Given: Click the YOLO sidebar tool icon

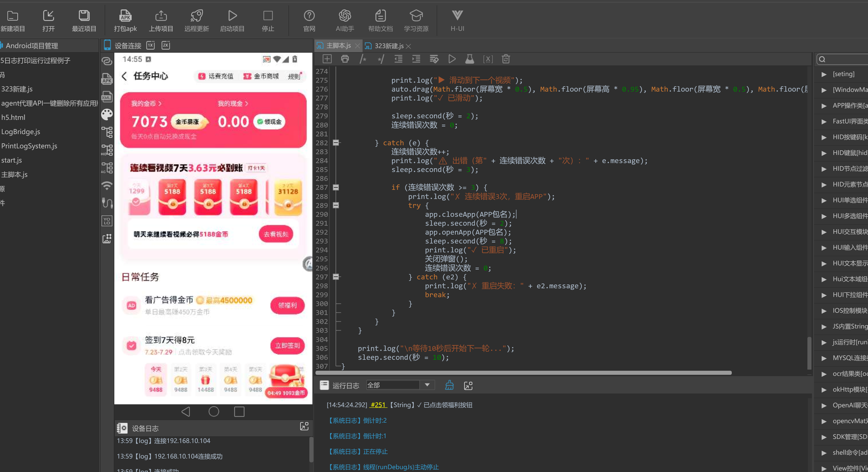Looking at the screenshot, I should click(x=107, y=221).
